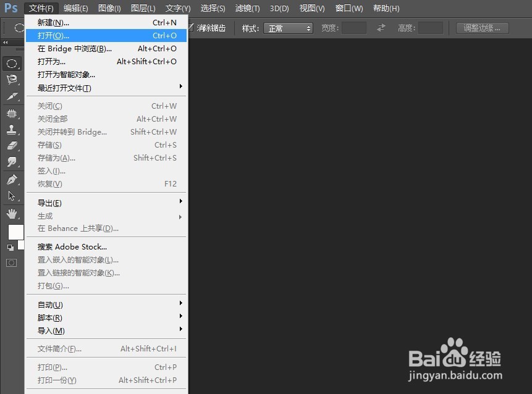The image size is (532, 394).
Task: Open the tool preset picker ellipse icon
Action: pyautogui.click(x=19, y=28)
